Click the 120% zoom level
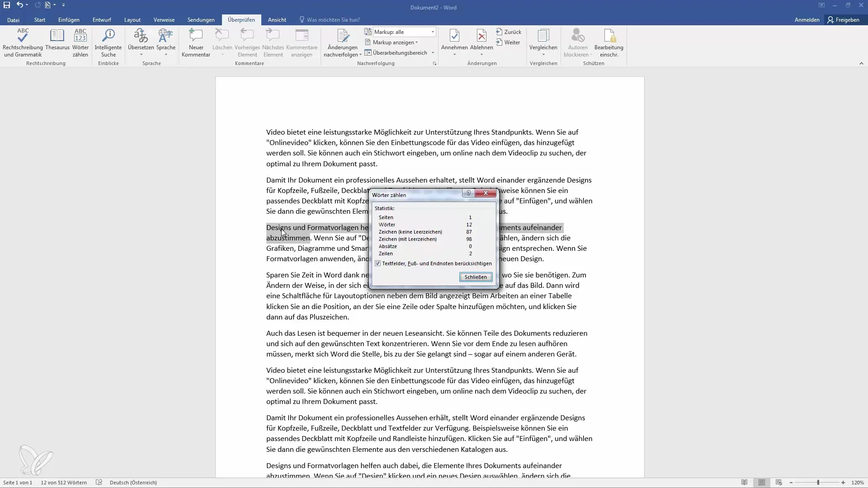 tap(858, 483)
